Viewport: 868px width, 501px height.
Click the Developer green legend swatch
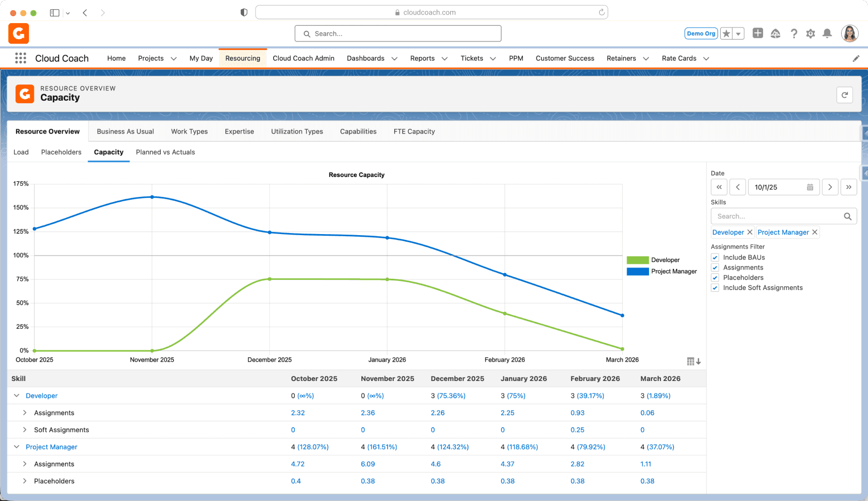(638, 260)
